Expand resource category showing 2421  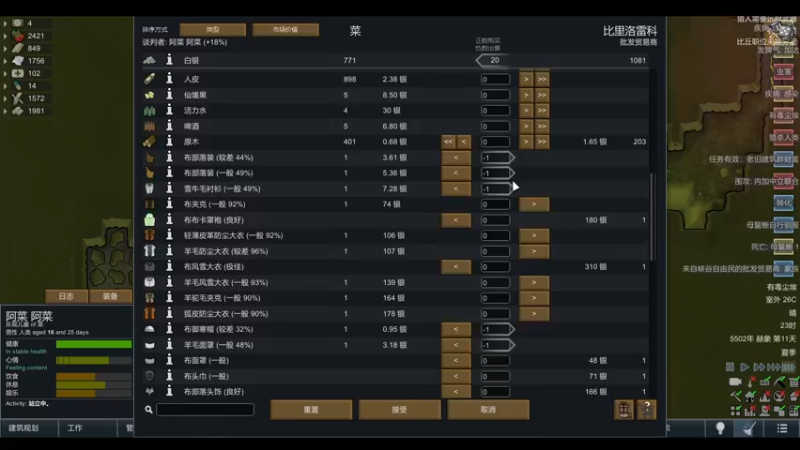[x=5, y=36]
